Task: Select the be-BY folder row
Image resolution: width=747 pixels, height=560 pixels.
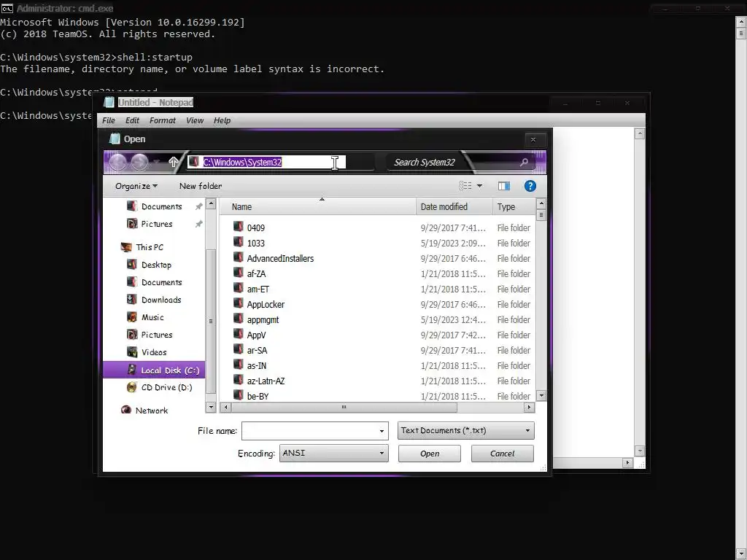Action: click(381, 395)
